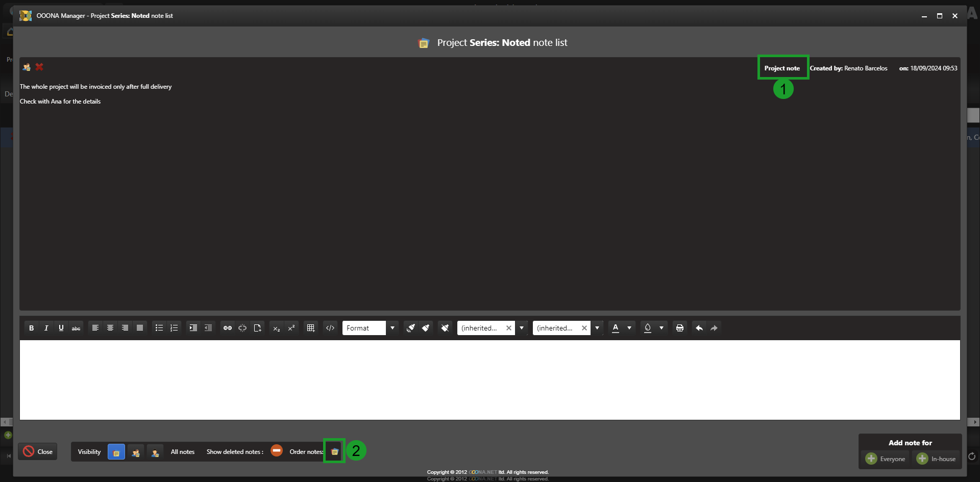The width and height of the screenshot is (980, 482).
Task: Expand the first (inherited) font dropdown arrow
Action: pyautogui.click(x=522, y=328)
